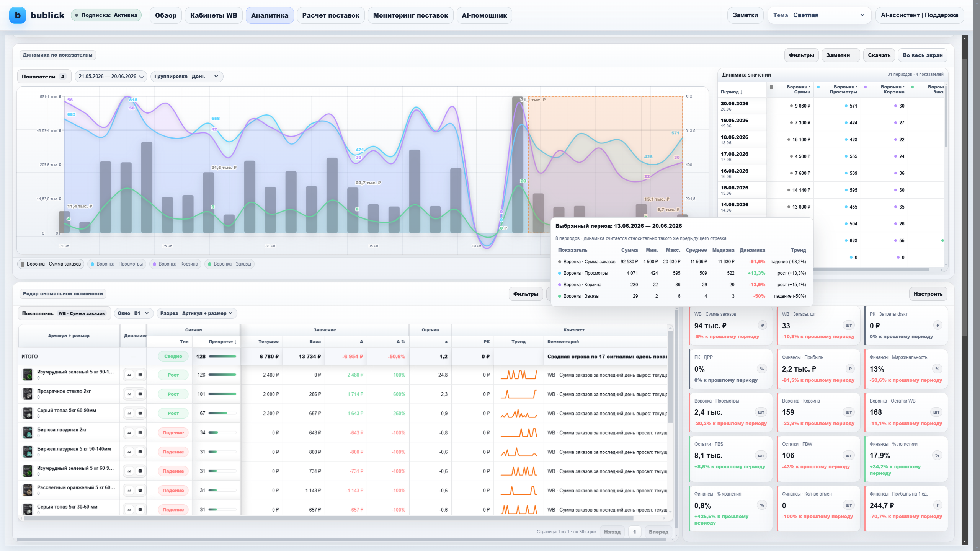The height and width of the screenshot is (551, 980).
Task: Switch to Расчет поставок tab
Action: (x=331, y=15)
